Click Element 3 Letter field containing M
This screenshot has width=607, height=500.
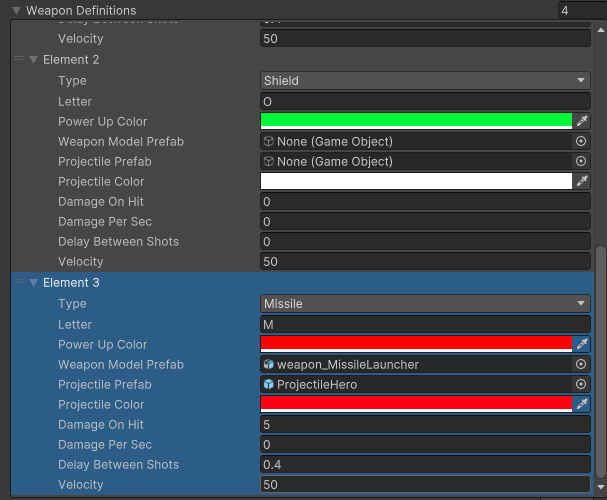tap(424, 324)
